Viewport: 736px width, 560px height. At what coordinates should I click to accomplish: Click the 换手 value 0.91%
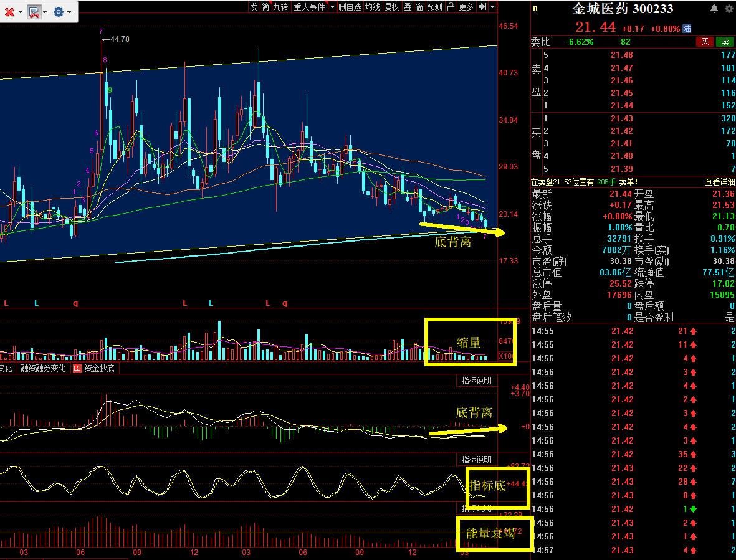tap(722, 239)
